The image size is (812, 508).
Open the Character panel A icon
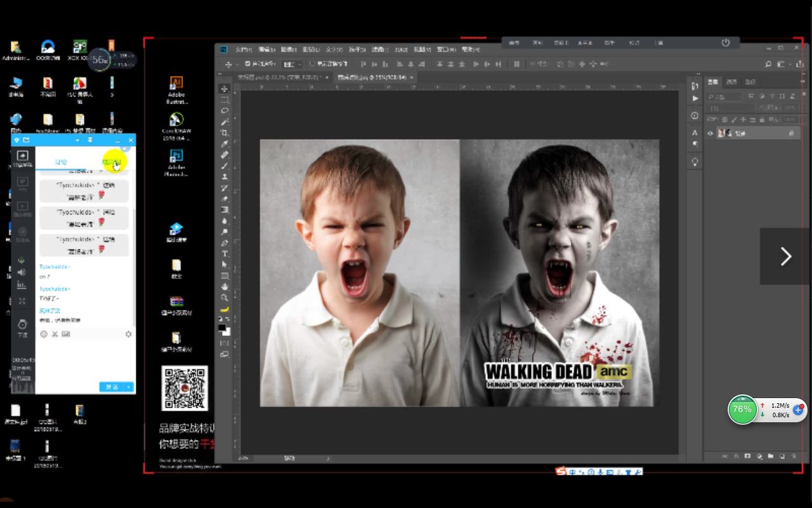(x=695, y=133)
